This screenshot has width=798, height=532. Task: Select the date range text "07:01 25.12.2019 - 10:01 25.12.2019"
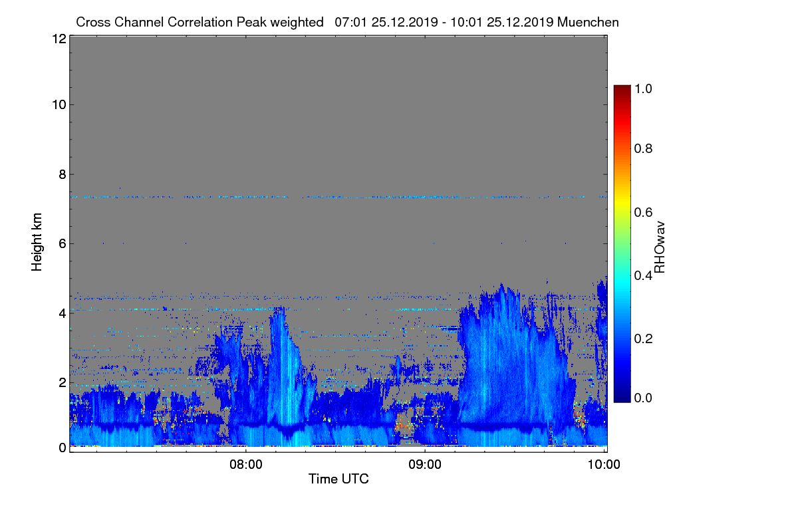point(445,22)
